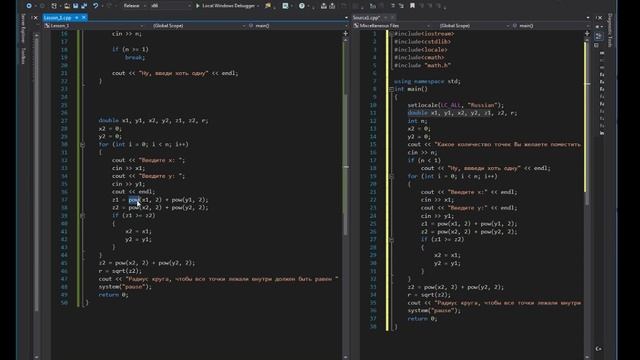Collapse the #include region in right editor

point(391,34)
